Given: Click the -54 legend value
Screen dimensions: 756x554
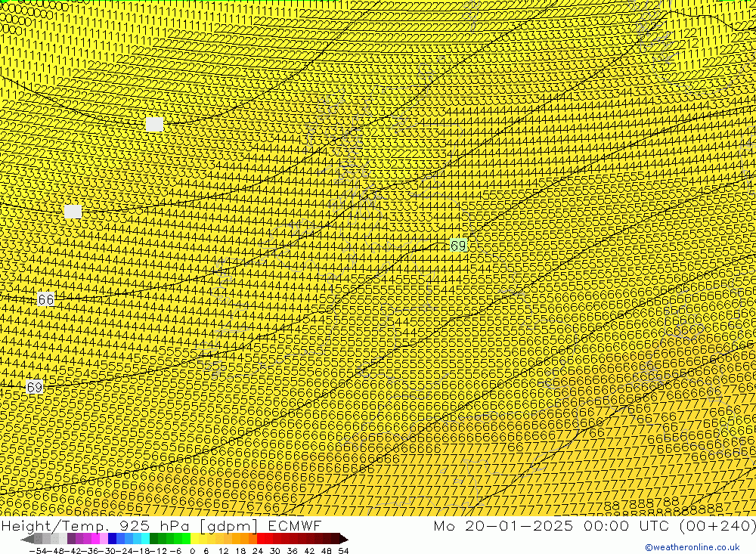Looking at the screenshot, I should (x=38, y=551).
